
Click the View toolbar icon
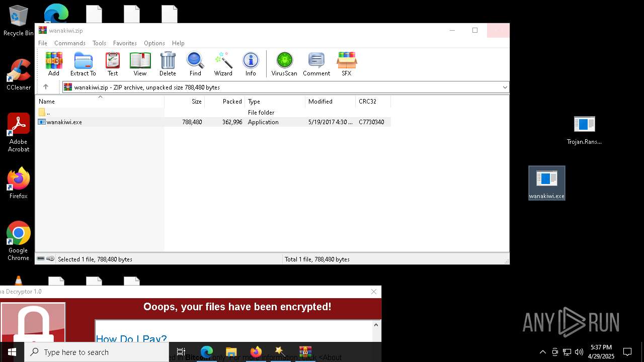click(140, 64)
